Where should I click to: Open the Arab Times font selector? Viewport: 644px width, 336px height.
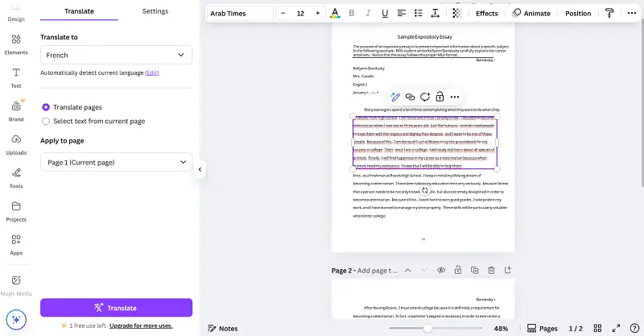tap(240, 13)
